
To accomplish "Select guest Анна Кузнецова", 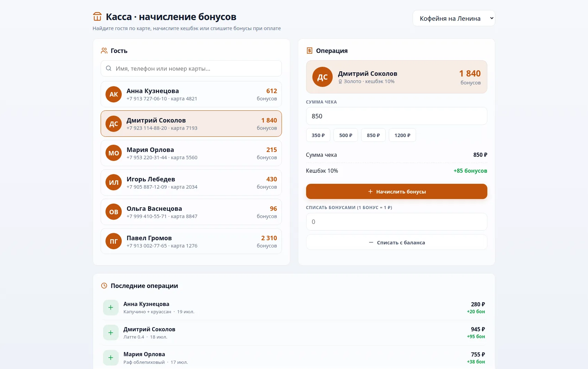I will (x=191, y=94).
